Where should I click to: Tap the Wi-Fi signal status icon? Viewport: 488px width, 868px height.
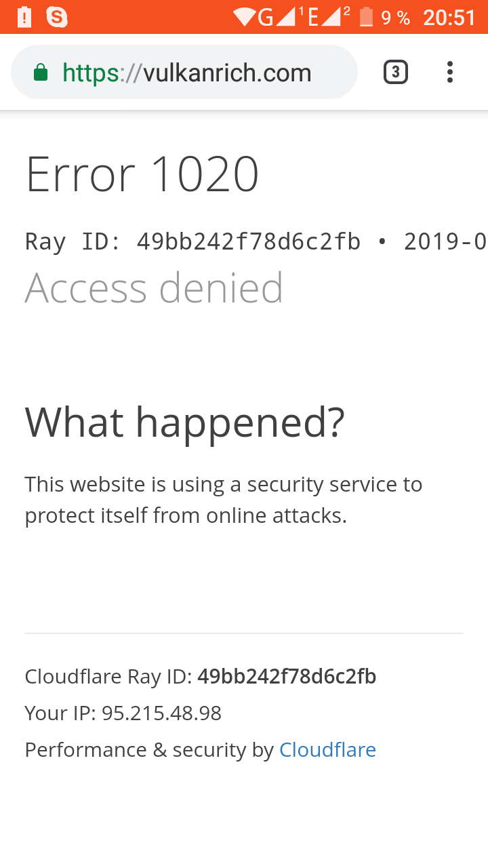coord(244,17)
